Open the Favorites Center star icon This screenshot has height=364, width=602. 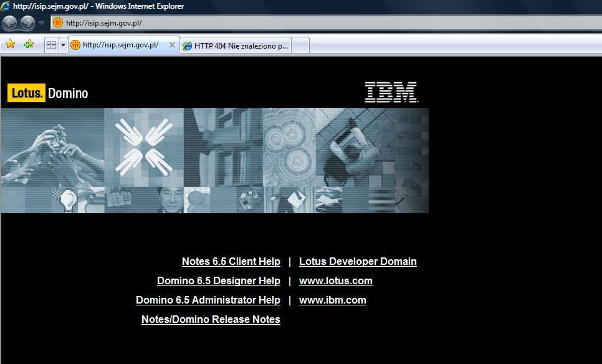click(11, 44)
